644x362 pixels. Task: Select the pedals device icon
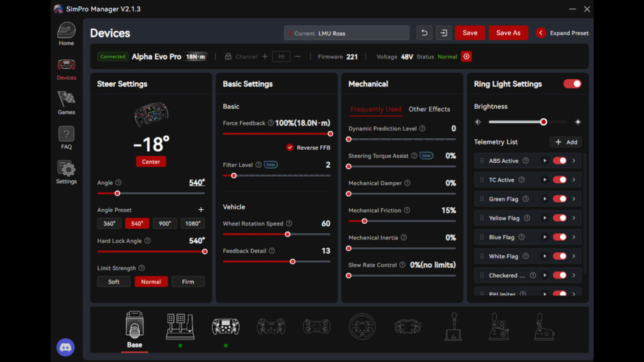click(x=180, y=326)
